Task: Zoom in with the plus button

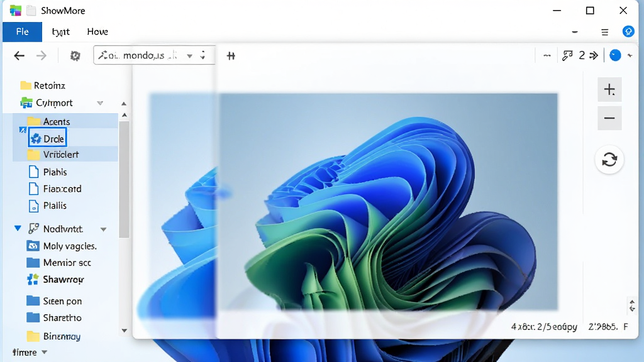Action: pyautogui.click(x=609, y=89)
